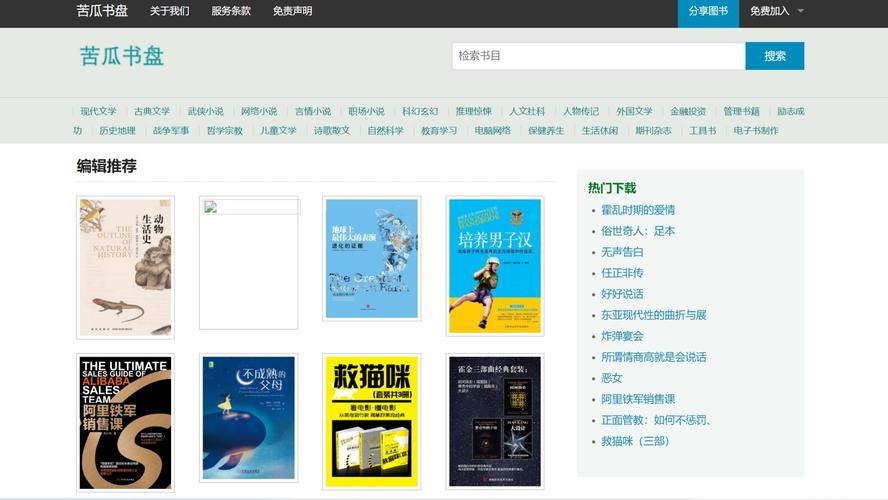Browse the 管理书籍 category
This screenshot has height=500, width=888.
click(741, 111)
